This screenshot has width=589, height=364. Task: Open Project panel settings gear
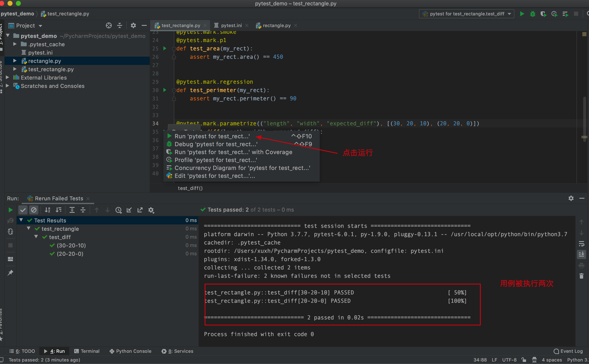coord(133,25)
